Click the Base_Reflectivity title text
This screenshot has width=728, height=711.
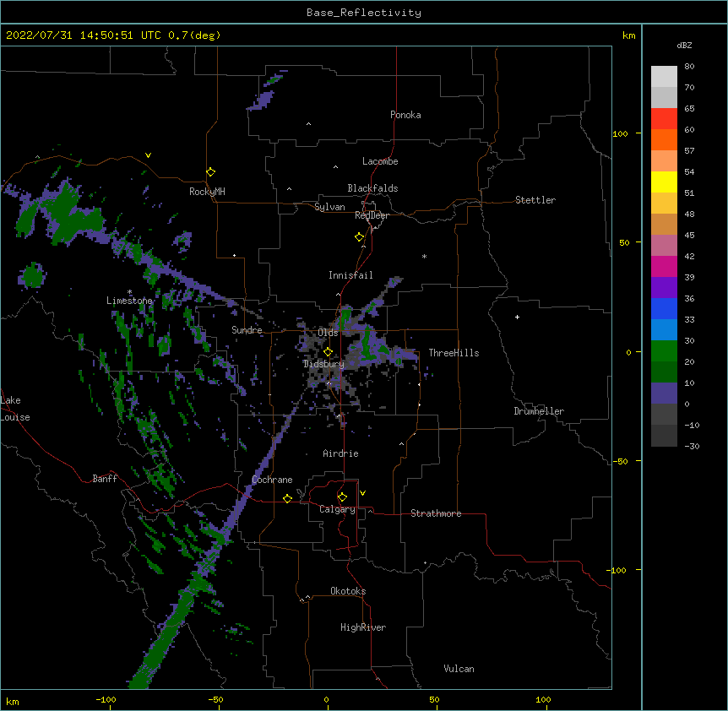point(364,13)
